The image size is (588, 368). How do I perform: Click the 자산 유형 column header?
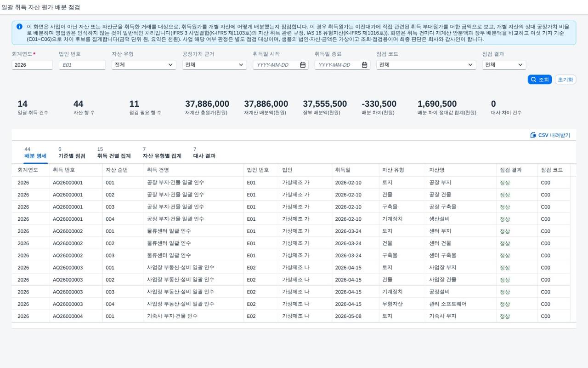click(402, 170)
